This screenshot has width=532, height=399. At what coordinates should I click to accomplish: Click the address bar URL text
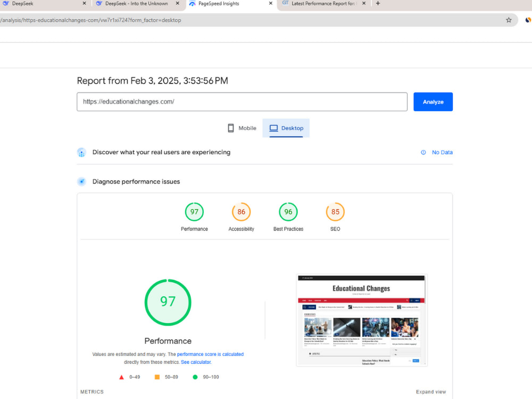[x=90, y=20]
